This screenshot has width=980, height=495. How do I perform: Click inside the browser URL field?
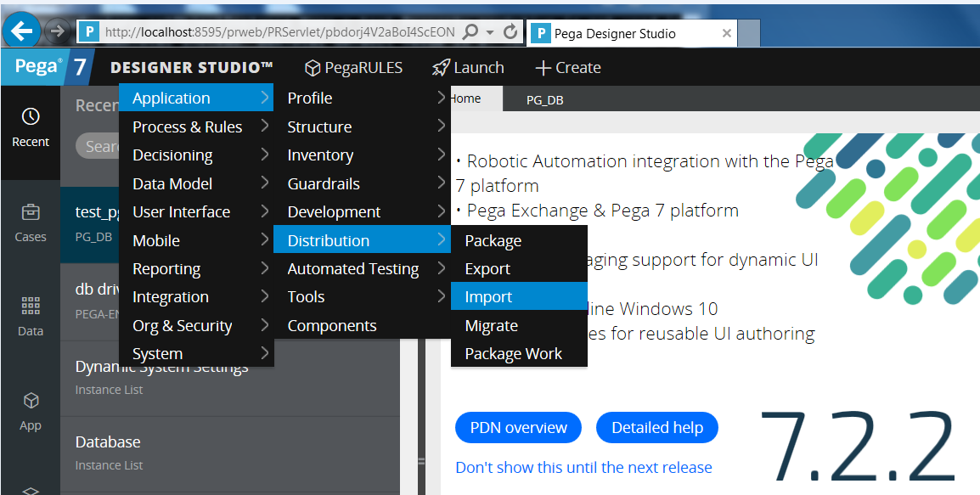(x=279, y=32)
